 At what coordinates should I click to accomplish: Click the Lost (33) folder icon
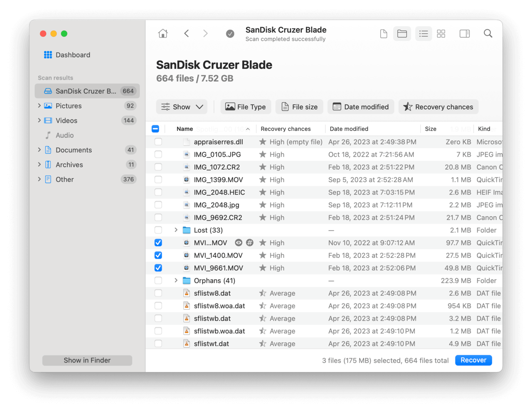pyautogui.click(x=187, y=230)
